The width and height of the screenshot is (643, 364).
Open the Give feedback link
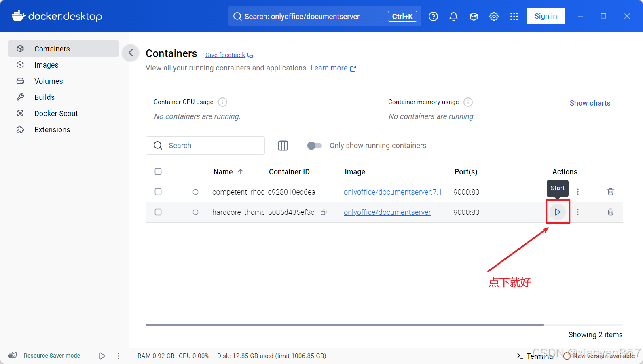click(229, 55)
